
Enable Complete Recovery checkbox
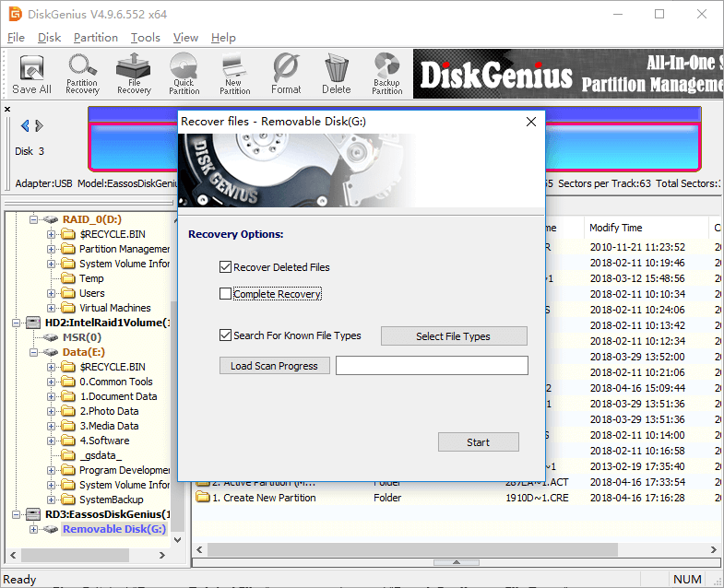click(226, 294)
